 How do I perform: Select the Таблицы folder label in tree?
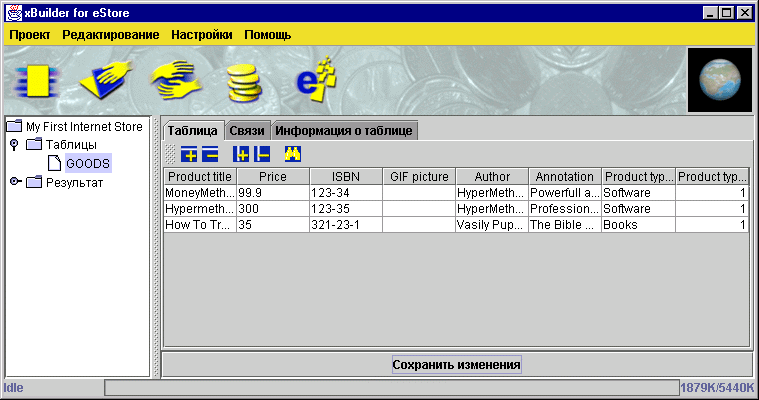[x=71, y=144]
